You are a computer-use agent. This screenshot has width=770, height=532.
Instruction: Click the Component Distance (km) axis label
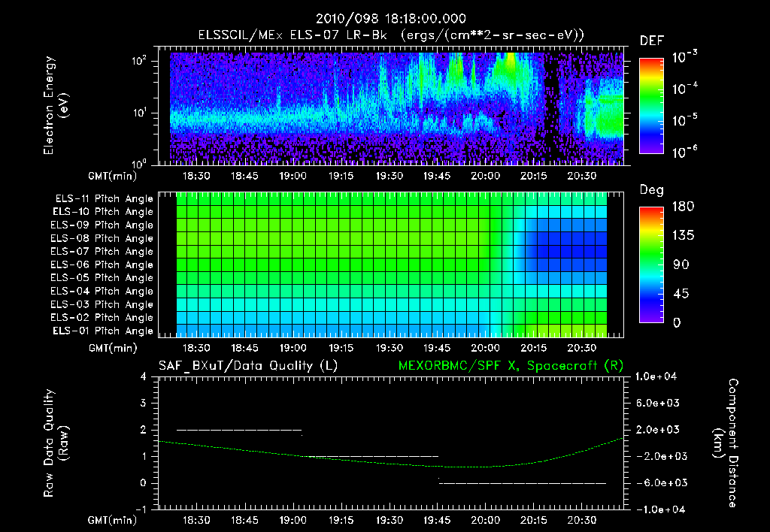[x=726, y=443]
